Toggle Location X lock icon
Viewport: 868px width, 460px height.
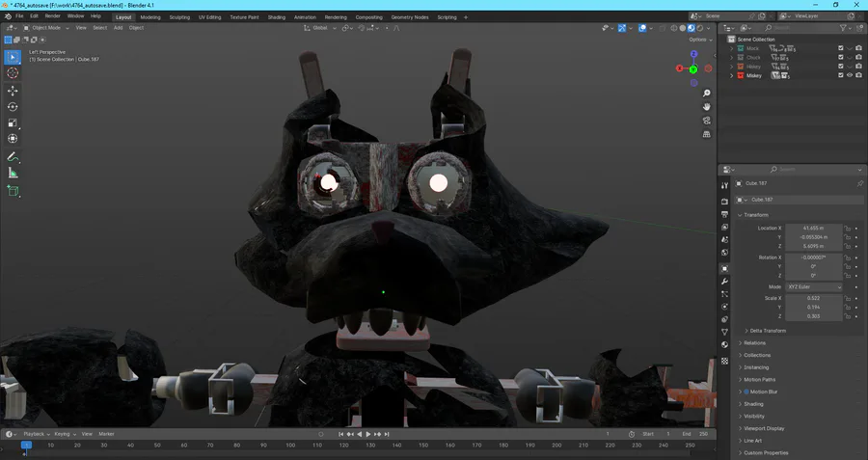(x=847, y=228)
